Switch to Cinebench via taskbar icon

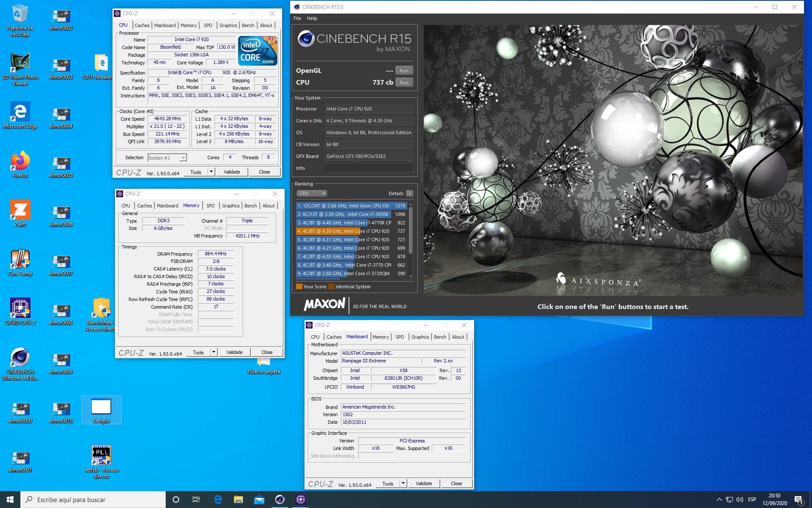[x=280, y=500]
